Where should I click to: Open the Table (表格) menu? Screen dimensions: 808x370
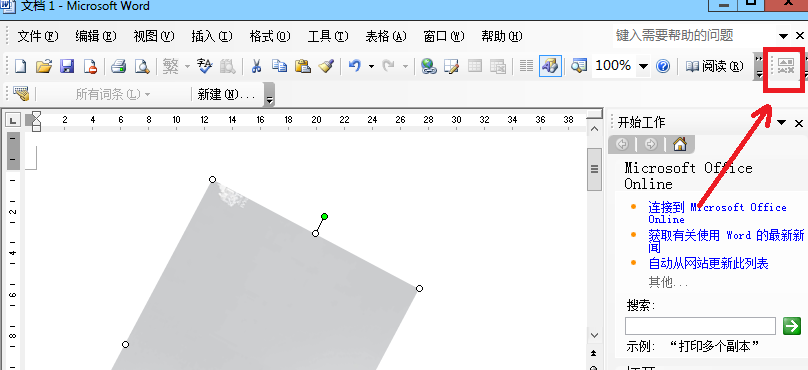pyautogui.click(x=386, y=36)
